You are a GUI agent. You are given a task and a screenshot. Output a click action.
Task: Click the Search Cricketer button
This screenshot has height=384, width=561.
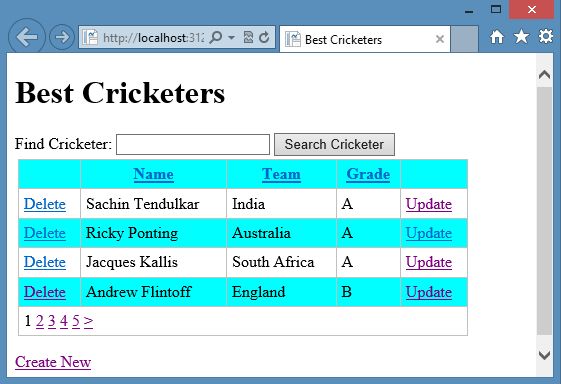tap(334, 145)
